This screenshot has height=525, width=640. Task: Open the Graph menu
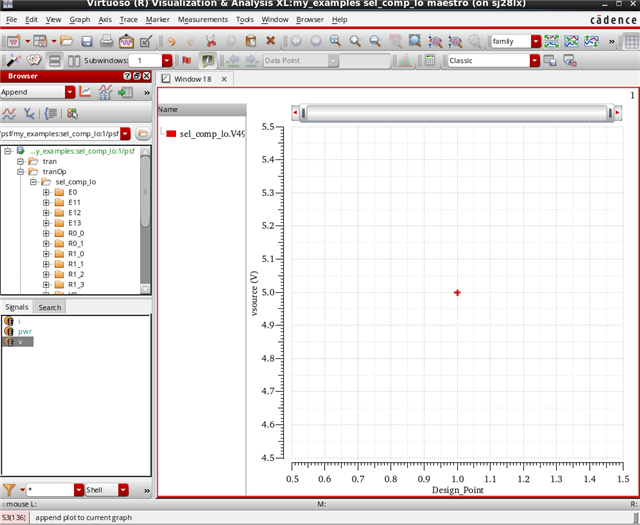coord(80,20)
